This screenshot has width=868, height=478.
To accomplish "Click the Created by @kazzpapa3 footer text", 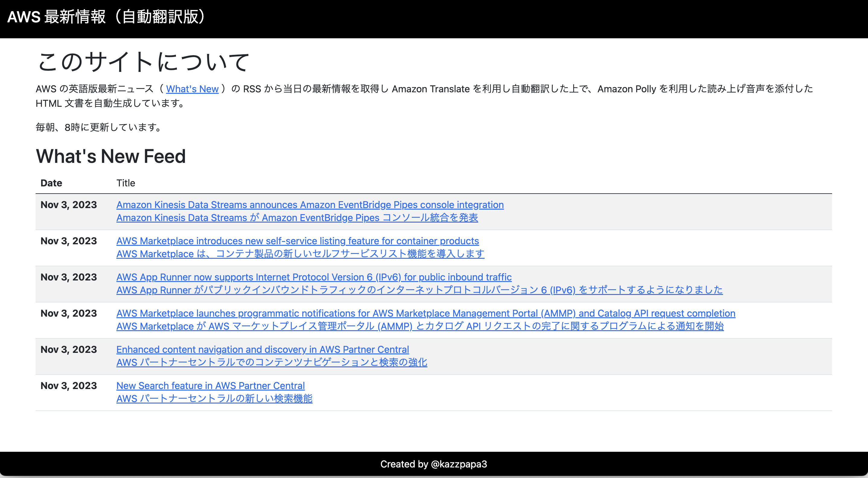I will click(x=434, y=464).
